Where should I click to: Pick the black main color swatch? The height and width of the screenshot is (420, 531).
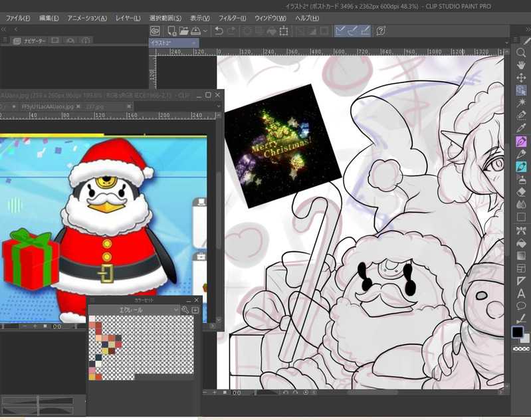click(x=518, y=332)
